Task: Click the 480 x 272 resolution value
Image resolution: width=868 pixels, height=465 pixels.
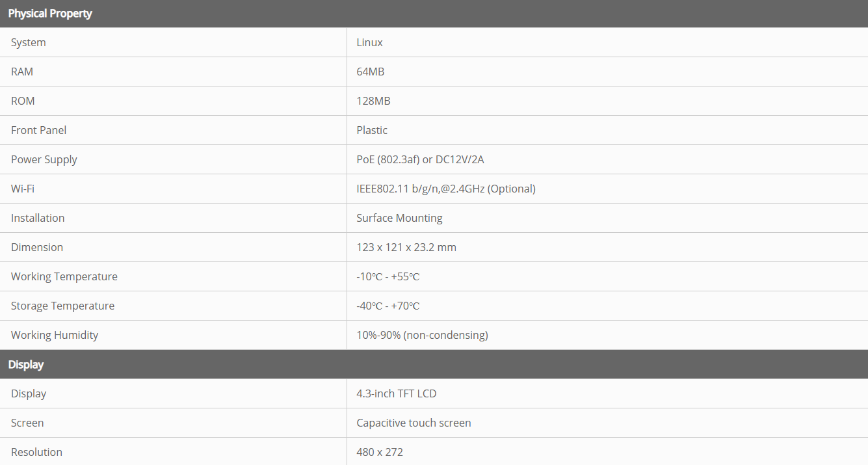Action: tap(380, 453)
